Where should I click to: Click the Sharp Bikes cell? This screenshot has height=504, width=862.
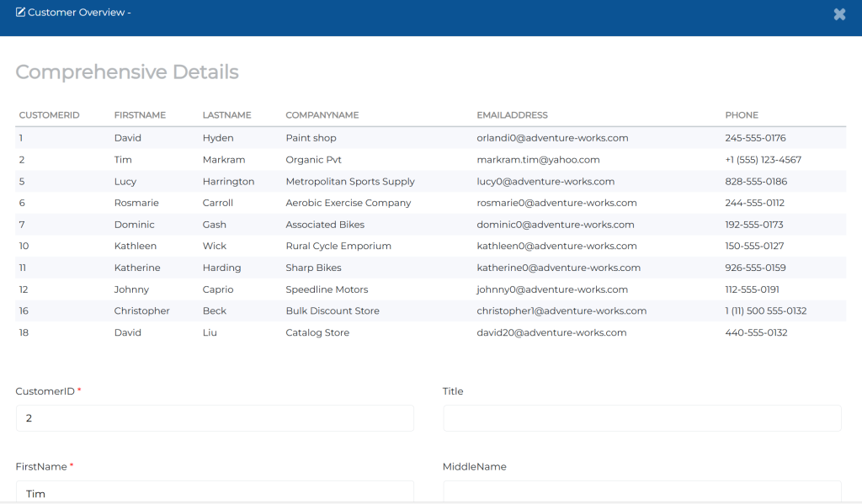[x=313, y=268]
